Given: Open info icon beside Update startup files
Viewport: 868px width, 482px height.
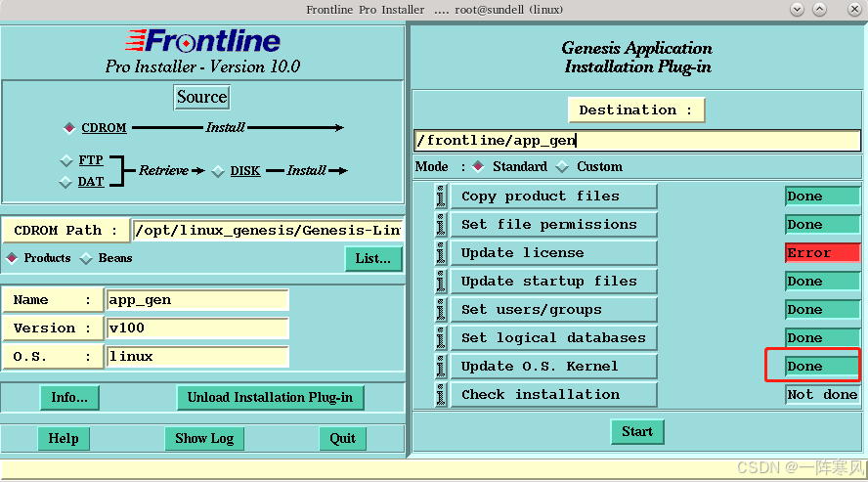Looking at the screenshot, I should (441, 282).
